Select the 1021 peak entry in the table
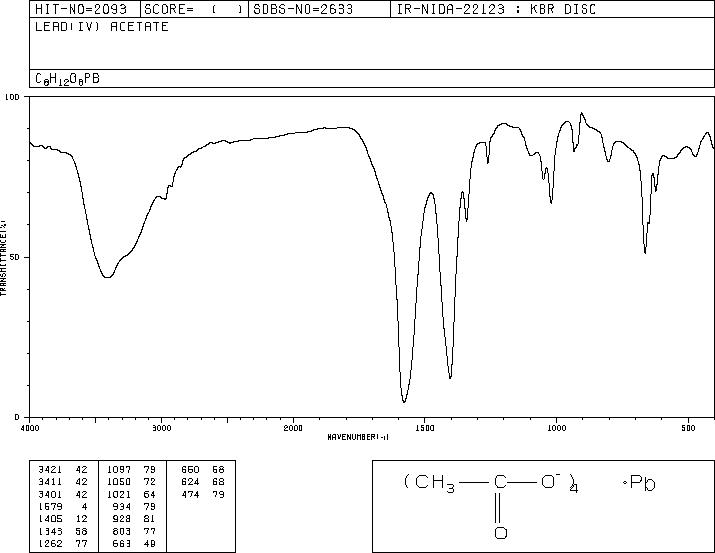This screenshot has height=553, width=715. pos(131,494)
